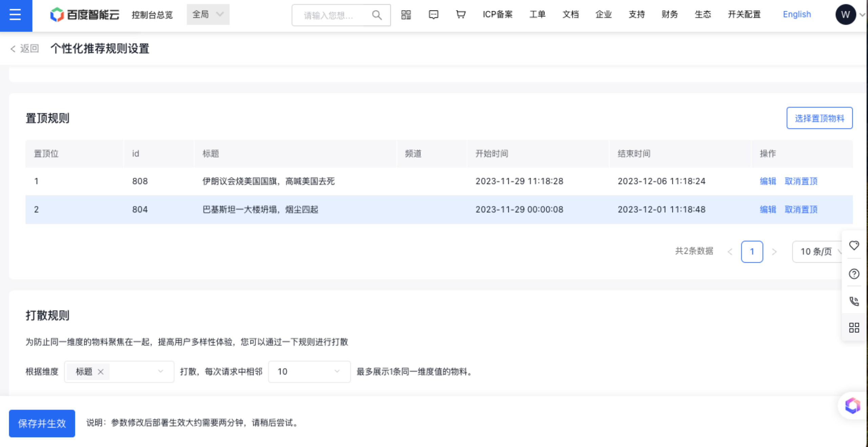This screenshot has width=868, height=447.
Task: Open the 财务 finance menu
Action: (x=670, y=15)
